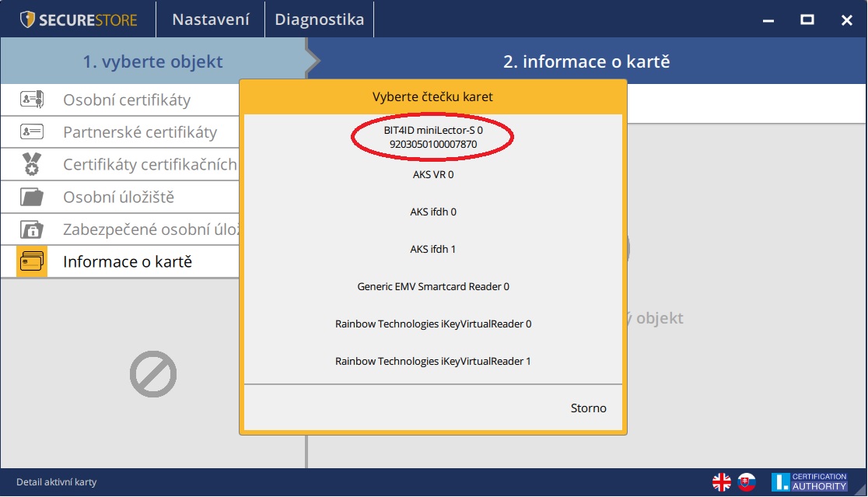Click the Osobní certifikáty card icon
Image resolution: width=868 pixels, height=497 pixels.
coord(32,100)
